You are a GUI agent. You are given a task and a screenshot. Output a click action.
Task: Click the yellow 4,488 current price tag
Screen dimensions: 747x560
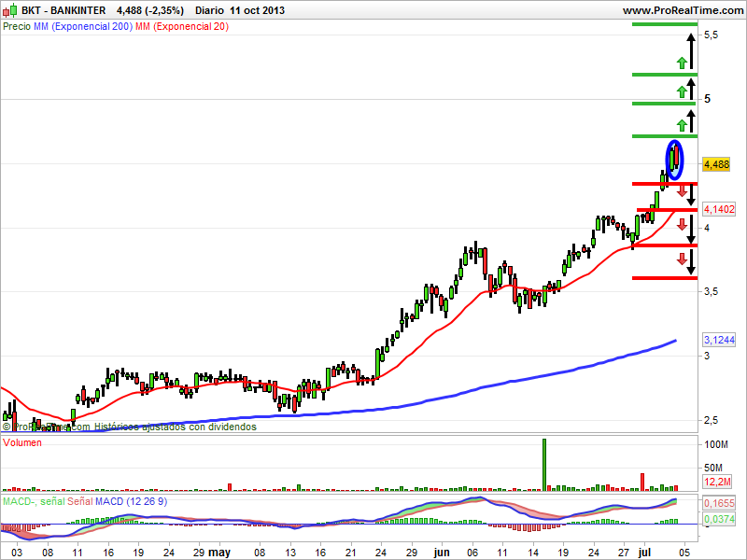(x=716, y=165)
